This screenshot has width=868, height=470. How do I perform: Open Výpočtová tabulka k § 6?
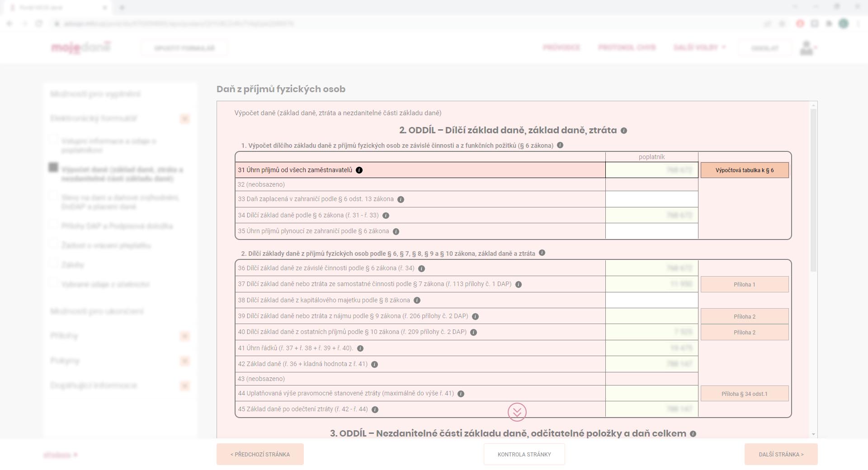(x=745, y=170)
